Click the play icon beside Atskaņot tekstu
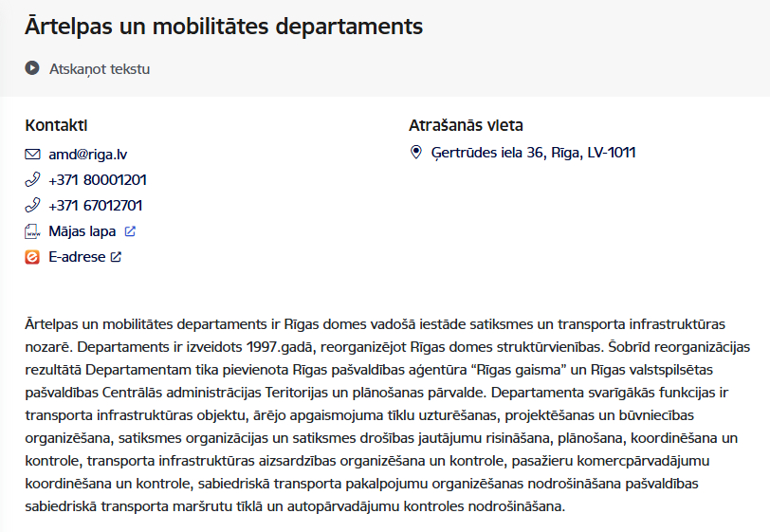This screenshot has height=532, width=770. 32,68
